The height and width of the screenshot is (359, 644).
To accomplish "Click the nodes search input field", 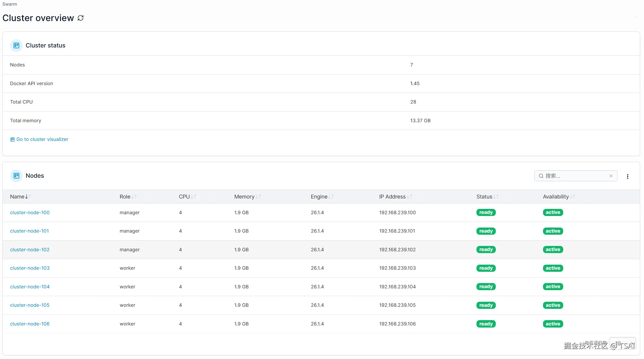I will [575, 176].
